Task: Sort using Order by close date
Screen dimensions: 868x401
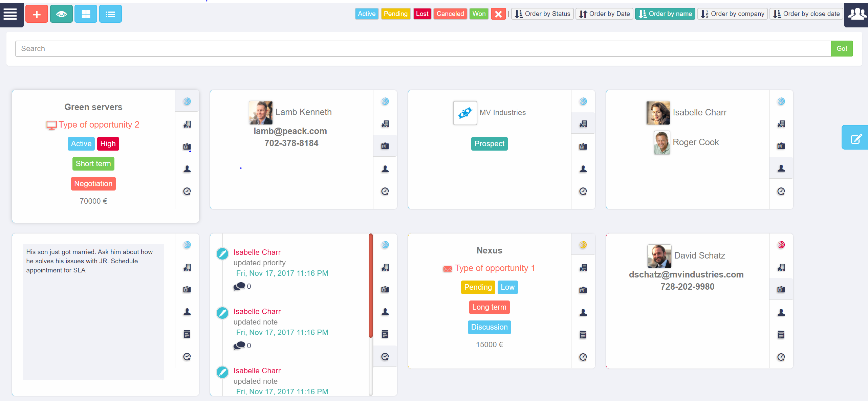Action: coord(806,14)
